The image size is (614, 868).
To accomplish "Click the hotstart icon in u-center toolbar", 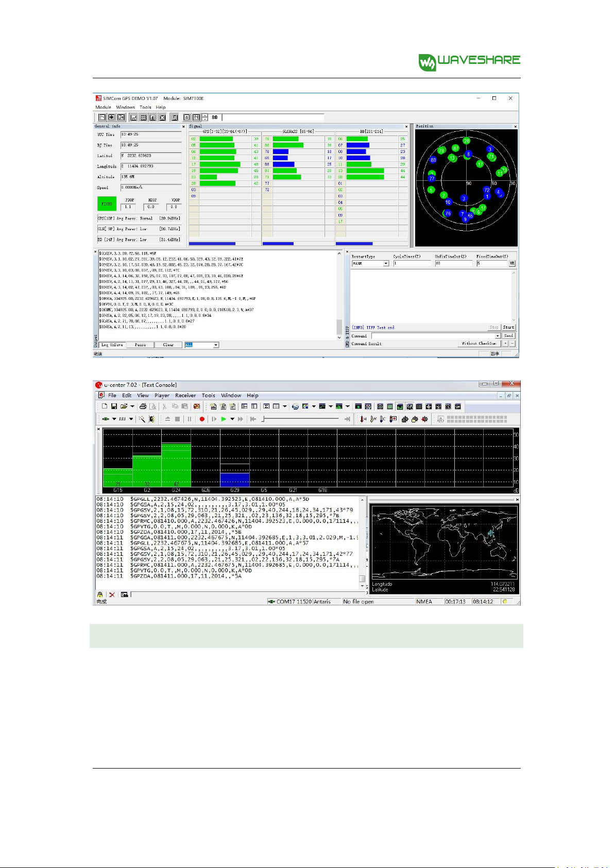I will point(364,419).
